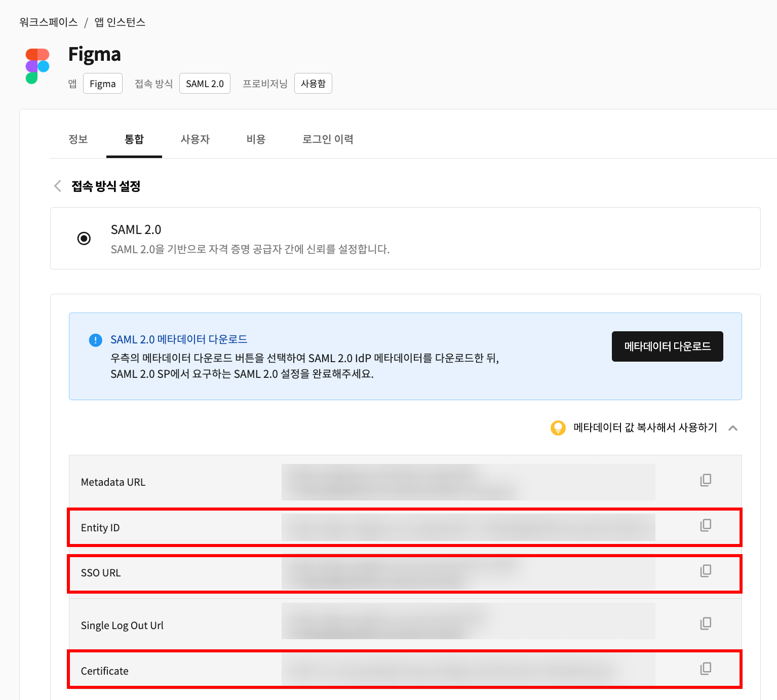Click the SAML 2.0 접속 방식 tag
The height and width of the screenshot is (700, 777).
(x=205, y=84)
